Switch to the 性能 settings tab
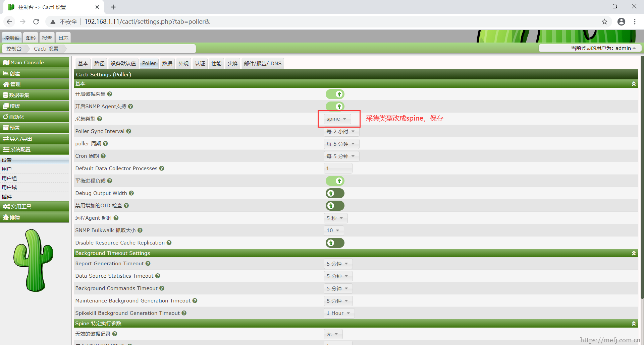The image size is (644, 345). point(216,63)
